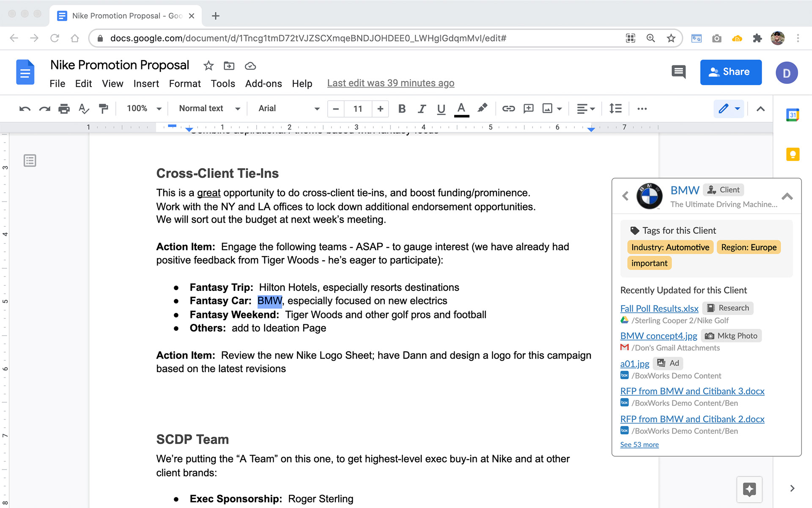Insert image from the toolbar icon
812x508 pixels.
coord(547,109)
